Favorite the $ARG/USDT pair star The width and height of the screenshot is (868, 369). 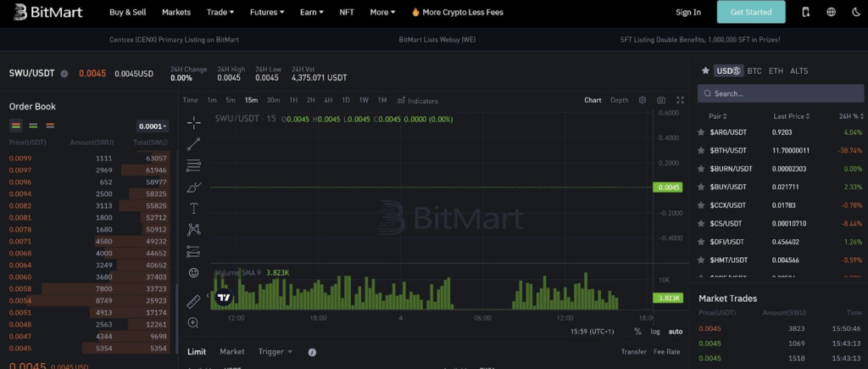tap(701, 132)
